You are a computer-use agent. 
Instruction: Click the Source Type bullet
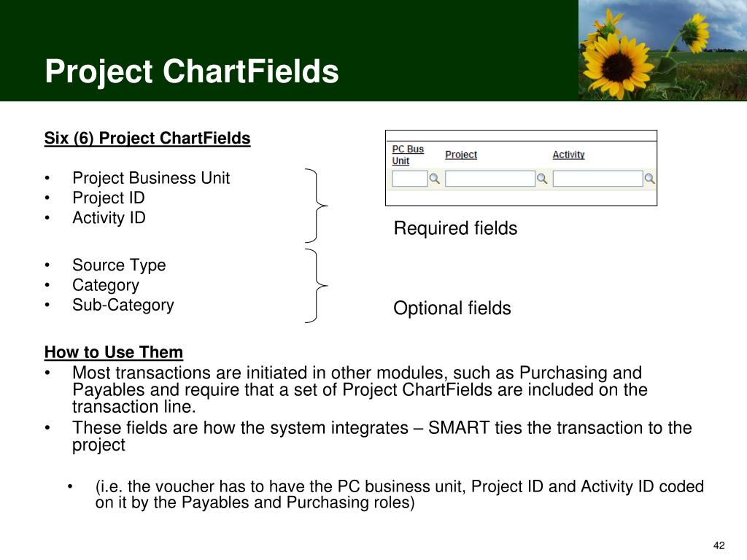[x=119, y=265]
